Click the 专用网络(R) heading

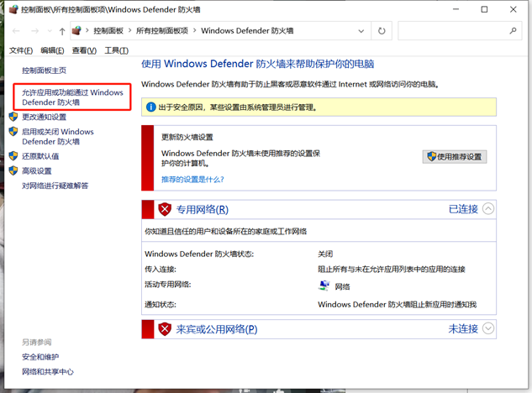(x=203, y=210)
